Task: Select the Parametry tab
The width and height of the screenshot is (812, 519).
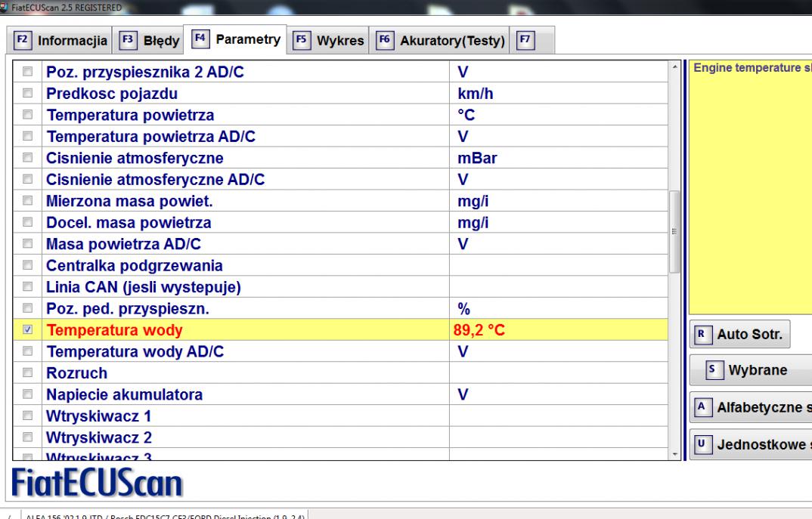Action: (x=236, y=39)
